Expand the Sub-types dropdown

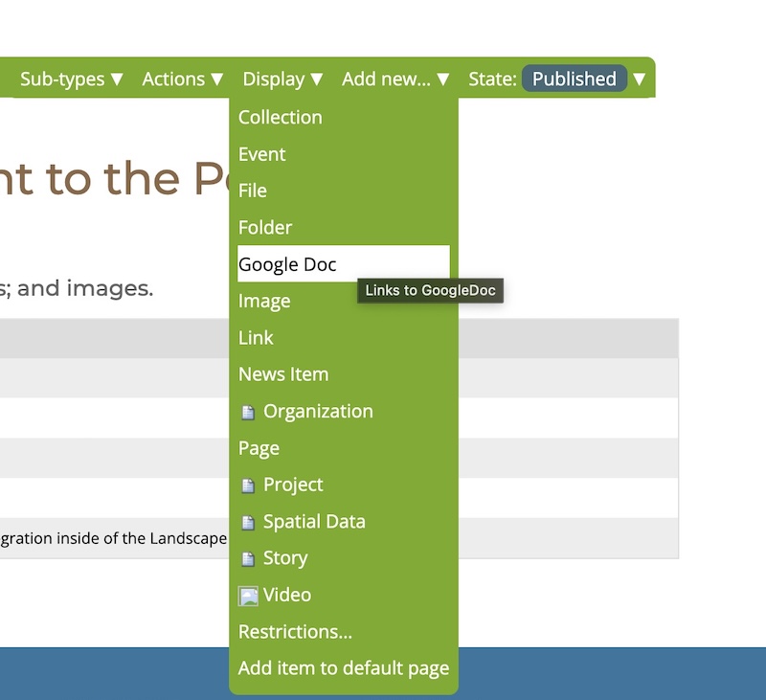[71, 79]
